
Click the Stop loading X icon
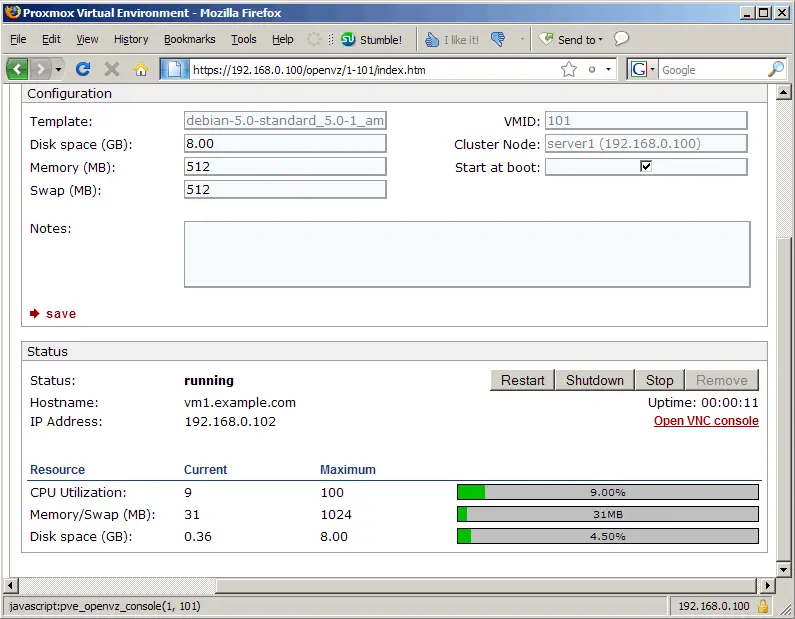coord(112,69)
